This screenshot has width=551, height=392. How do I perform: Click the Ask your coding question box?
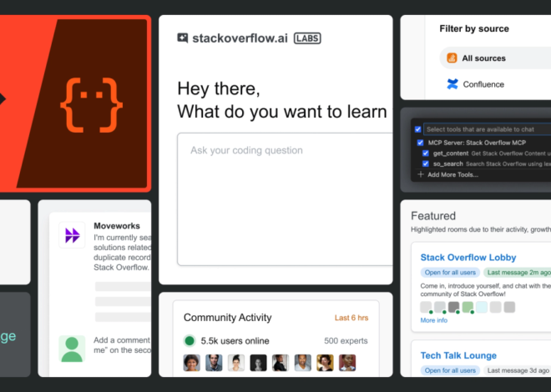(x=285, y=199)
